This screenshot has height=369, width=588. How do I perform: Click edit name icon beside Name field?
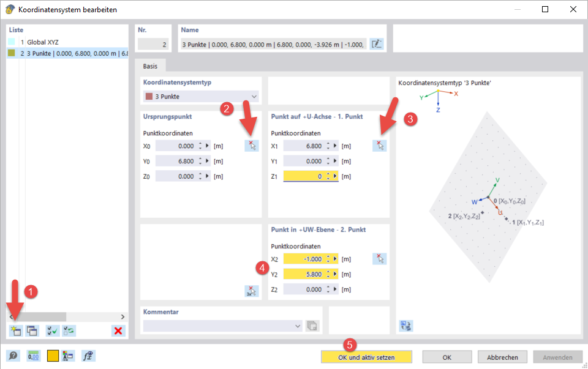pos(377,44)
